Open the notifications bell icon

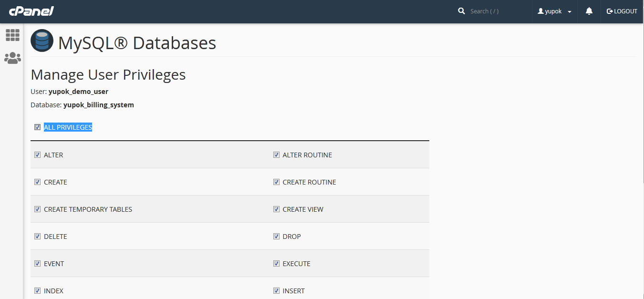(x=589, y=11)
